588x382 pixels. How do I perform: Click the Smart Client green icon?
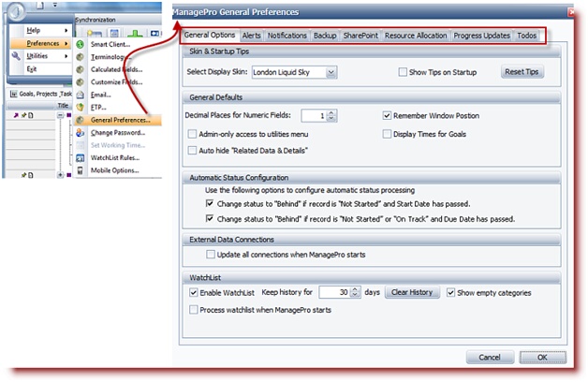80,44
